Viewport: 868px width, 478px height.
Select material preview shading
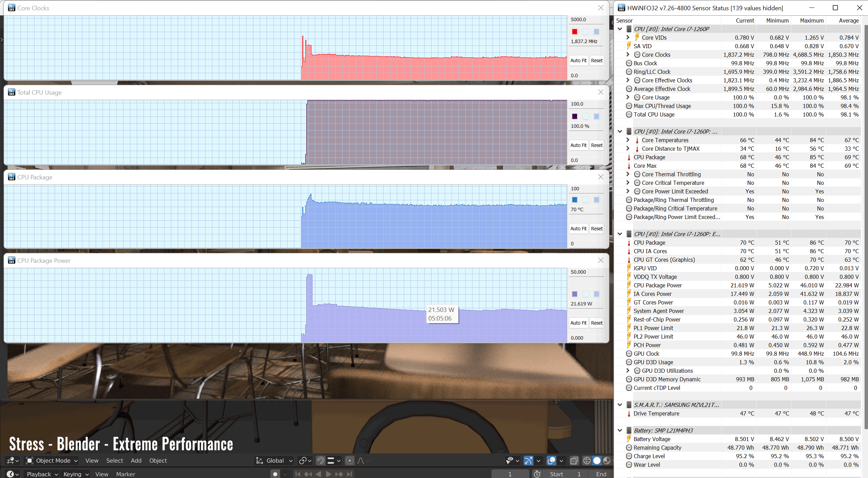[x=606, y=461]
